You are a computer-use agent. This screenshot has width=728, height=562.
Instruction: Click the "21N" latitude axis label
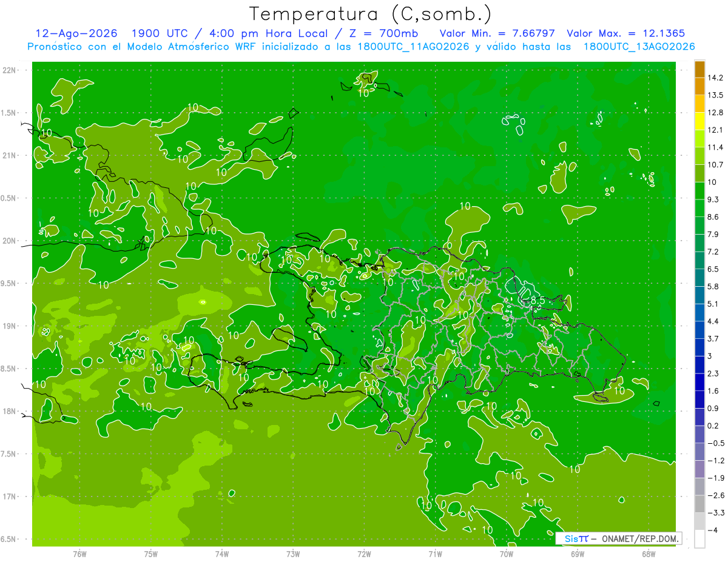pos(10,155)
